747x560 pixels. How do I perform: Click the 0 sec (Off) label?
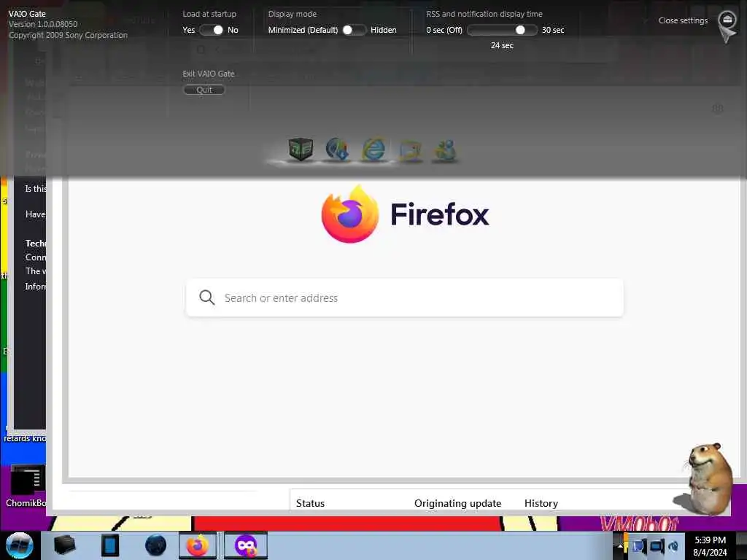pyautogui.click(x=444, y=30)
